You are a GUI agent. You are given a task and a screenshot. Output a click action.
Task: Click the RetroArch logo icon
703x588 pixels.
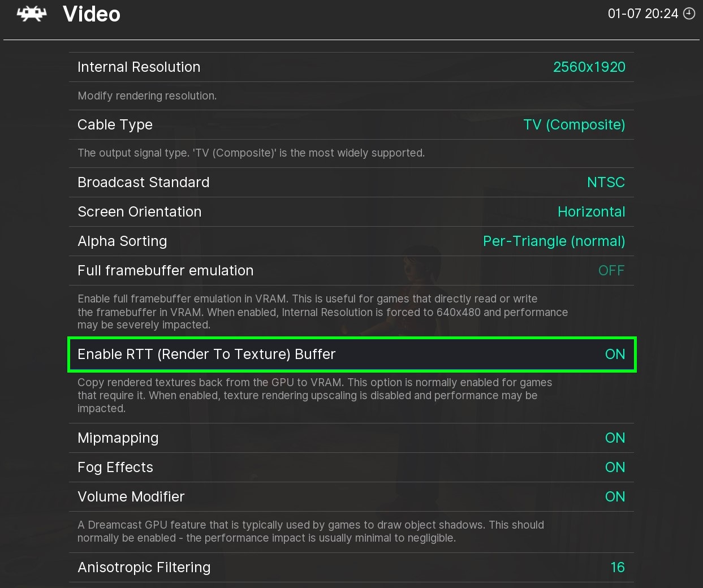(x=32, y=14)
